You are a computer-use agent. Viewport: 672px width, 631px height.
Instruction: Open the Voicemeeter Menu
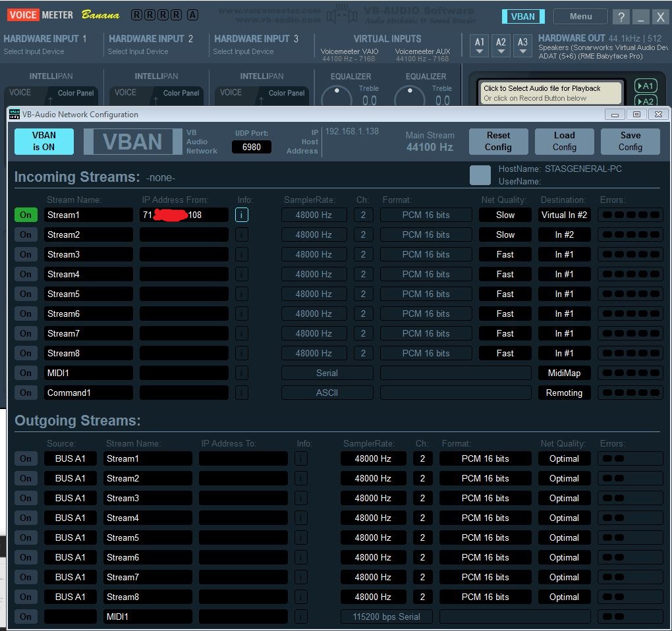click(580, 16)
